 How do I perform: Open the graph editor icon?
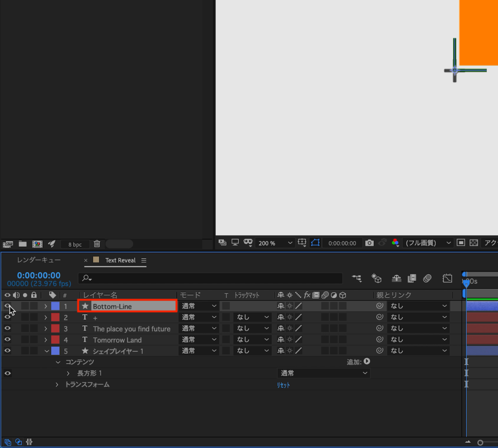tap(447, 278)
